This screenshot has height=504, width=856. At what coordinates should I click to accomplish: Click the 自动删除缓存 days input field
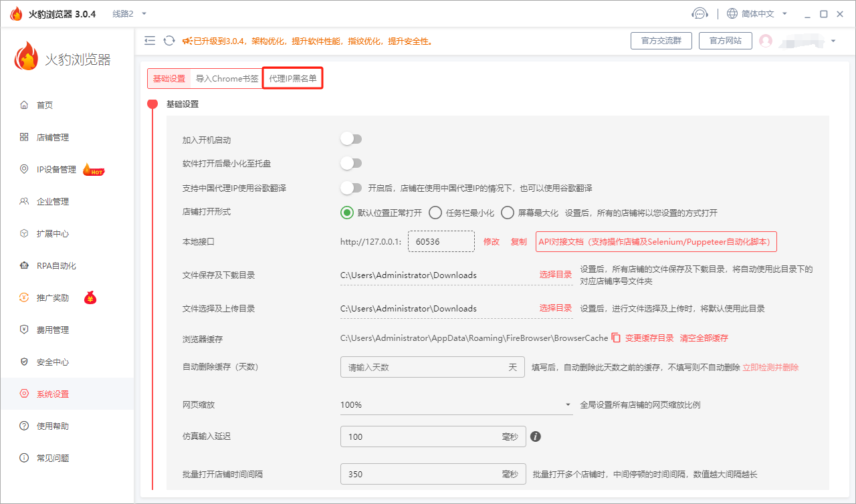click(432, 367)
